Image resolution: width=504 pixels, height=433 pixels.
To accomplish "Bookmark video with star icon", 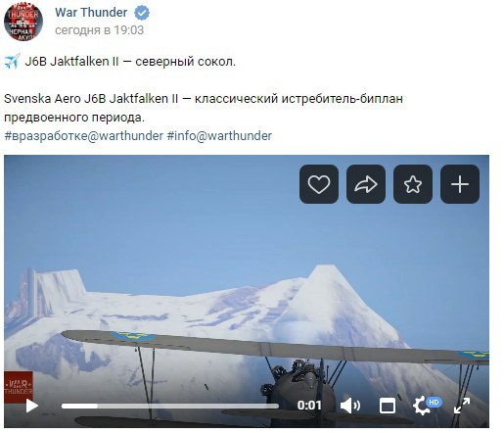I will coord(413,184).
